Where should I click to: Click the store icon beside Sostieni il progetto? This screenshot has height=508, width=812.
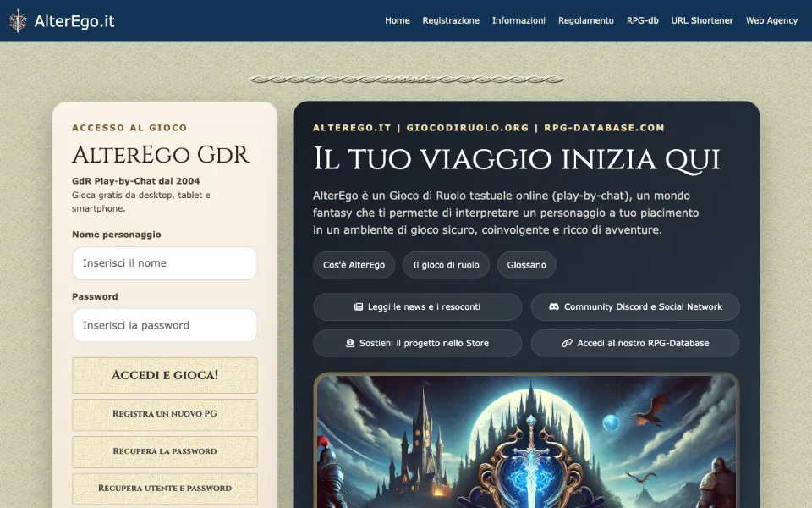[350, 343]
